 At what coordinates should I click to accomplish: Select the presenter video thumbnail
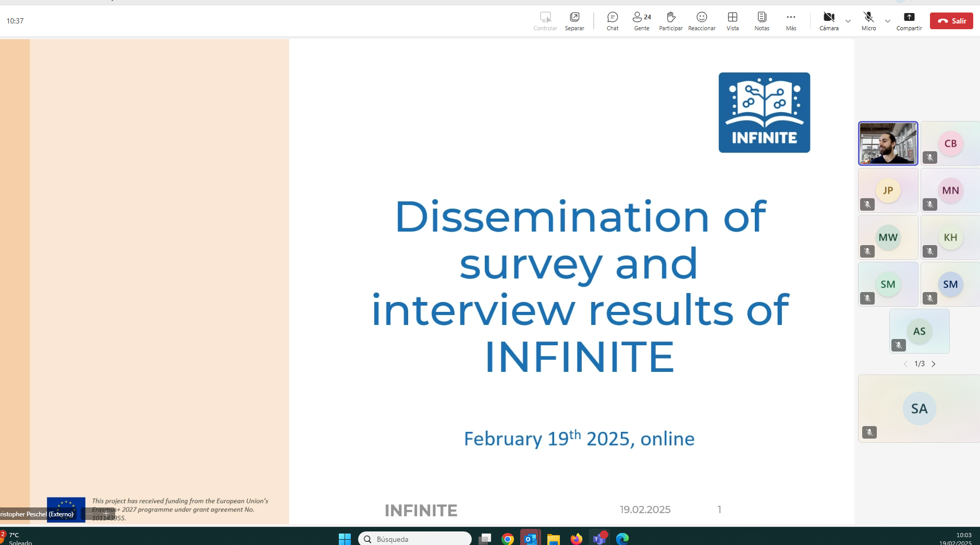click(888, 143)
